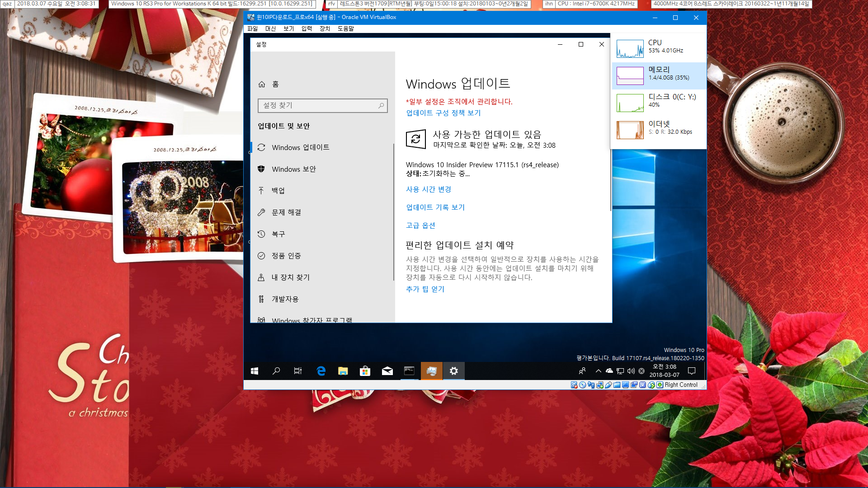868x488 pixels.
Task: Click VirtualBox network adapter indicator
Action: point(600,385)
